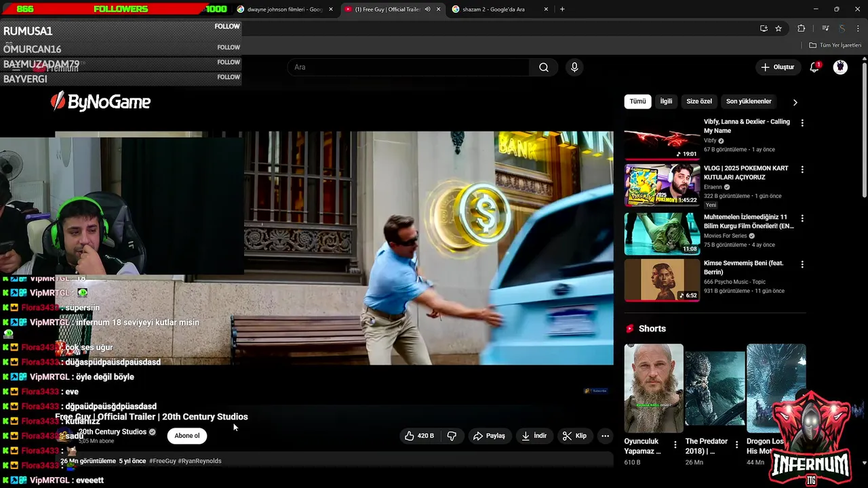868x488 pixels.
Task: Open the 20th Century Studios channel name
Action: (x=113, y=432)
